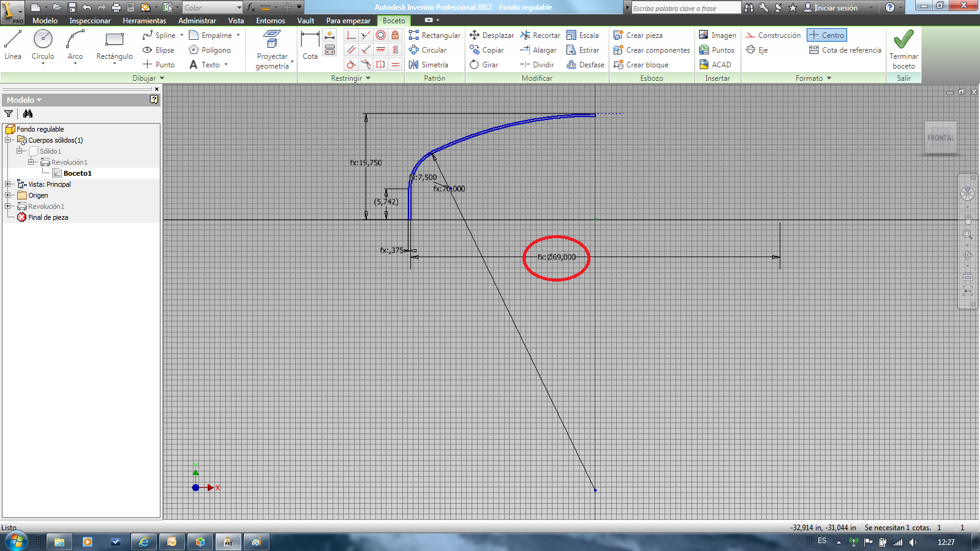Image resolution: width=980 pixels, height=551 pixels.
Task: Click the automatic dimensions icon
Action: (330, 36)
